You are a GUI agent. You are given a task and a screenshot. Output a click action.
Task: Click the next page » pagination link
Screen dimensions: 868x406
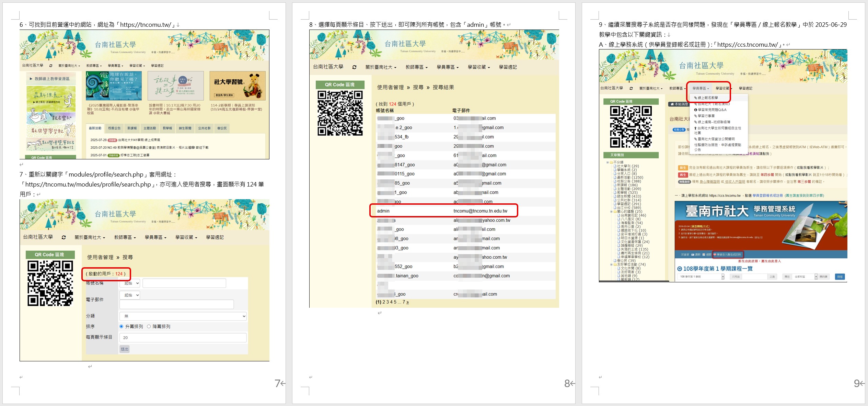(x=407, y=302)
